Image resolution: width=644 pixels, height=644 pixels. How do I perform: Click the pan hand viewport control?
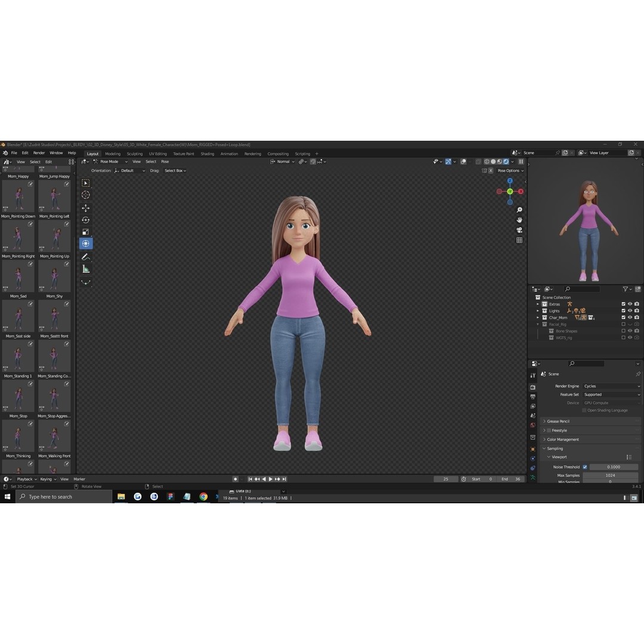(519, 220)
